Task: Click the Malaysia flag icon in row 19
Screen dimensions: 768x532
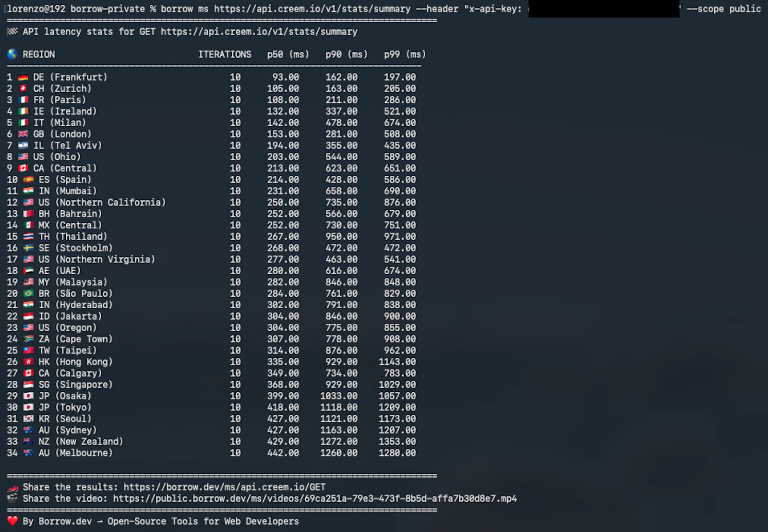Action: 28,282
